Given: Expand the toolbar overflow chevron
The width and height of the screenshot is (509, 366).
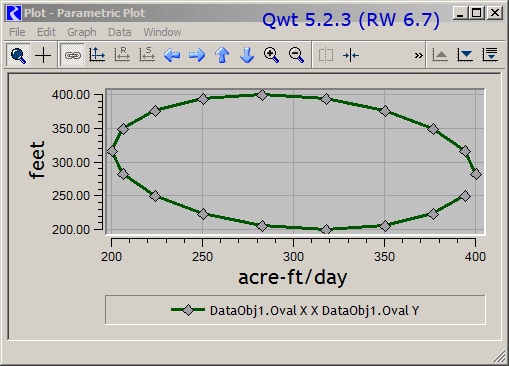Looking at the screenshot, I should click(418, 55).
